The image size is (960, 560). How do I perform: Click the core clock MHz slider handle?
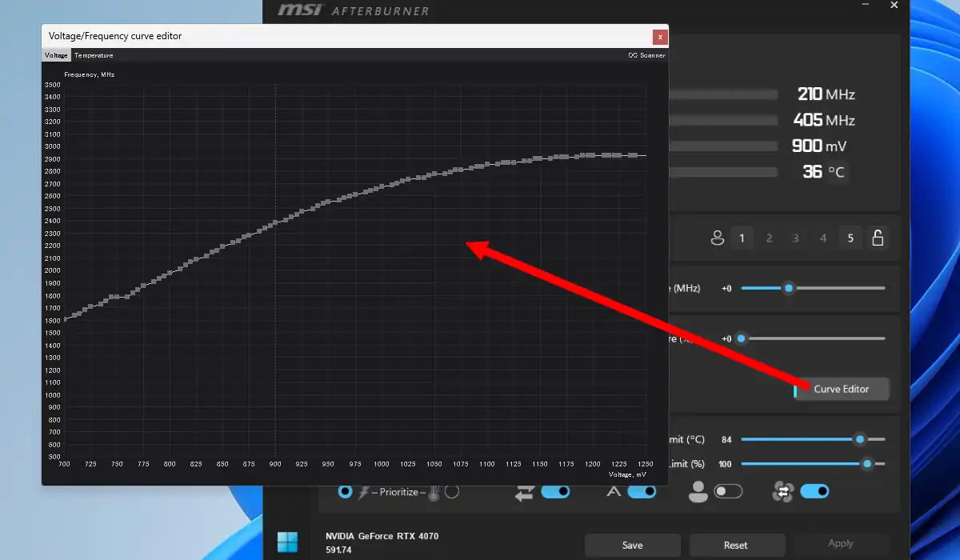[x=789, y=288]
